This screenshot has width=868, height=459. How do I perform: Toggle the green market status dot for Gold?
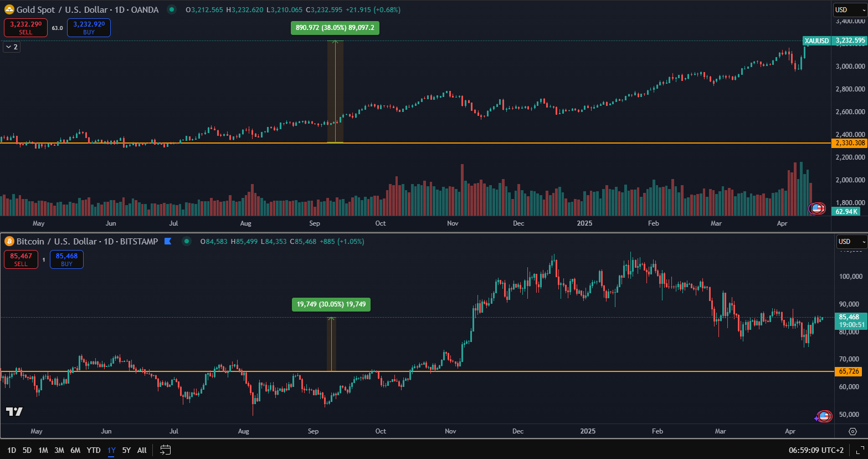[172, 9]
